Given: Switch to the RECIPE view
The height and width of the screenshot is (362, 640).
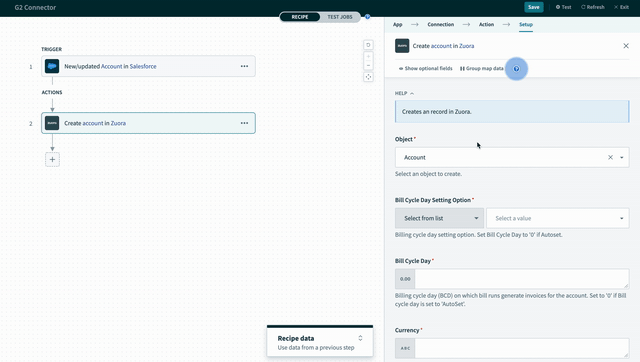Looking at the screenshot, I should (x=300, y=17).
